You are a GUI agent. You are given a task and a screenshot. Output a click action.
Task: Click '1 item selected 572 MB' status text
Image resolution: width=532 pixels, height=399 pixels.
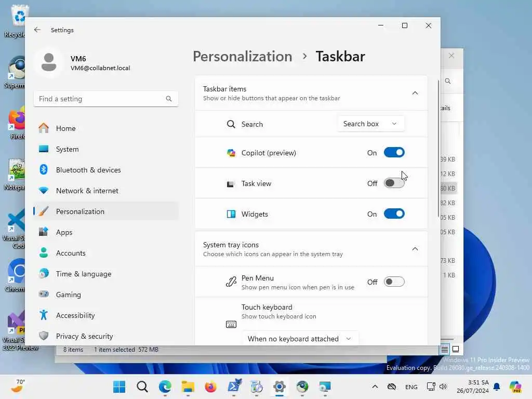pos(126,350)
